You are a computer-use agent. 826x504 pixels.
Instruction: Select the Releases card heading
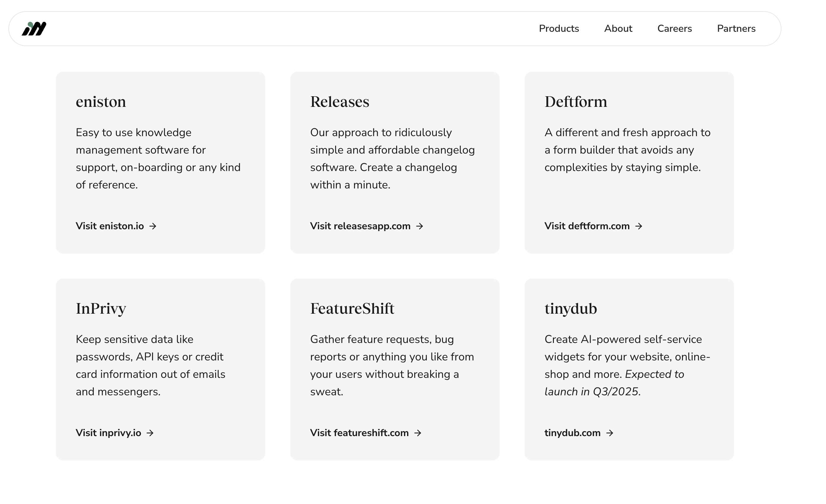click(339, 102)
